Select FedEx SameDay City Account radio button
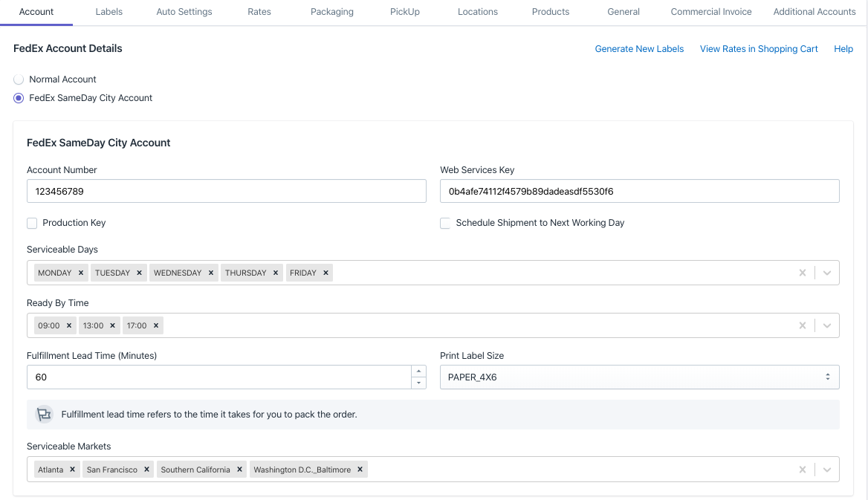Viewport: 868px width, 500px height. click(x=19, y=98)
